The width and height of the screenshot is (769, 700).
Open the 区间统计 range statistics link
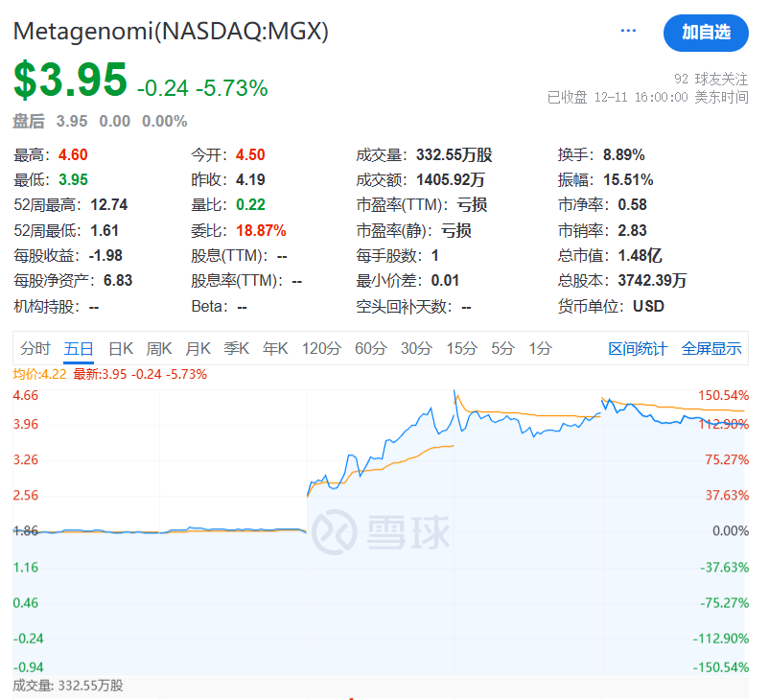(638, 349)
